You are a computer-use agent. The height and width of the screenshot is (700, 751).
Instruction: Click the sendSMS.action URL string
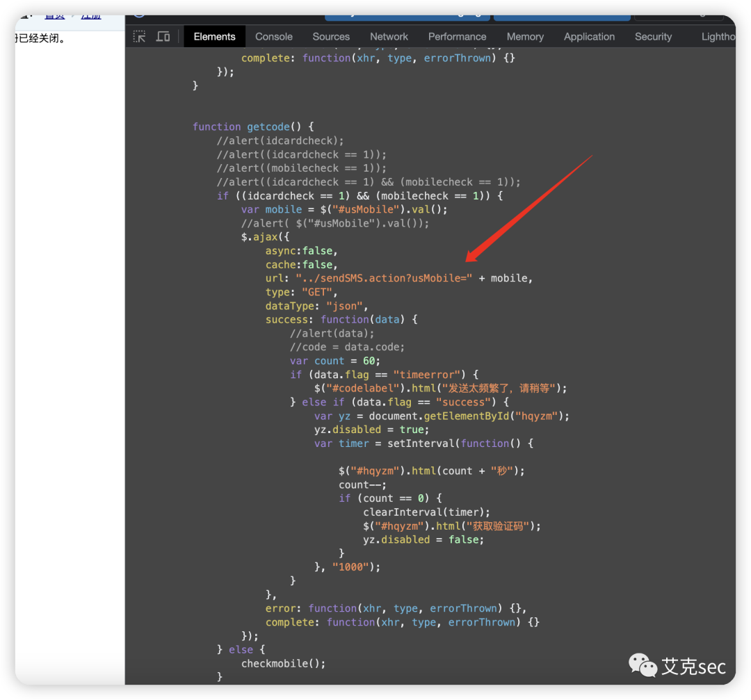point(384,278)
